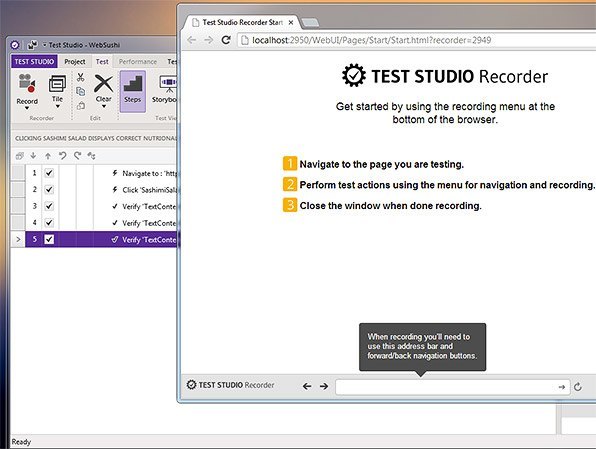Screen dimensions: 596x449
Task: Click the test title 'CLICKING SASHIMI SALAD DISPLAYS'
Action: (x=96, y=138)
